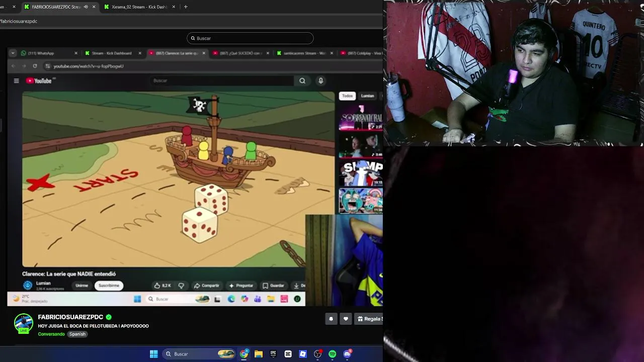Open the Windows Start menu

tap(154, 354)
